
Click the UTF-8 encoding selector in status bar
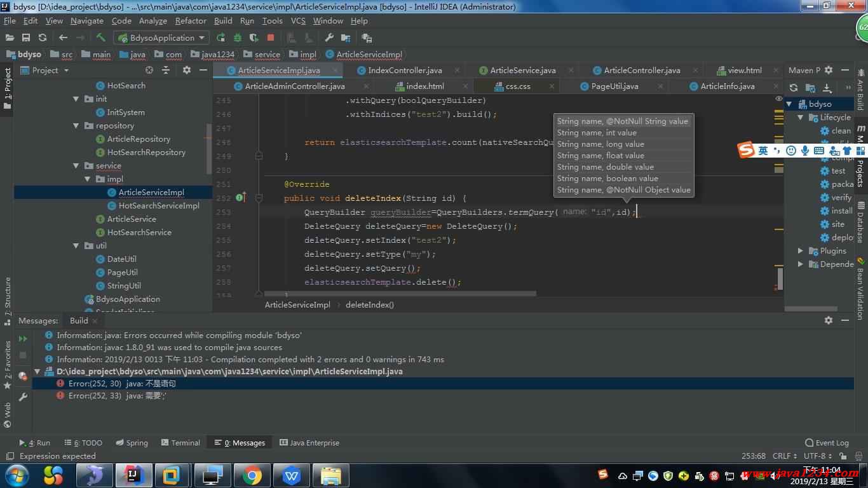pyautogui.click(x=818, y=456)
